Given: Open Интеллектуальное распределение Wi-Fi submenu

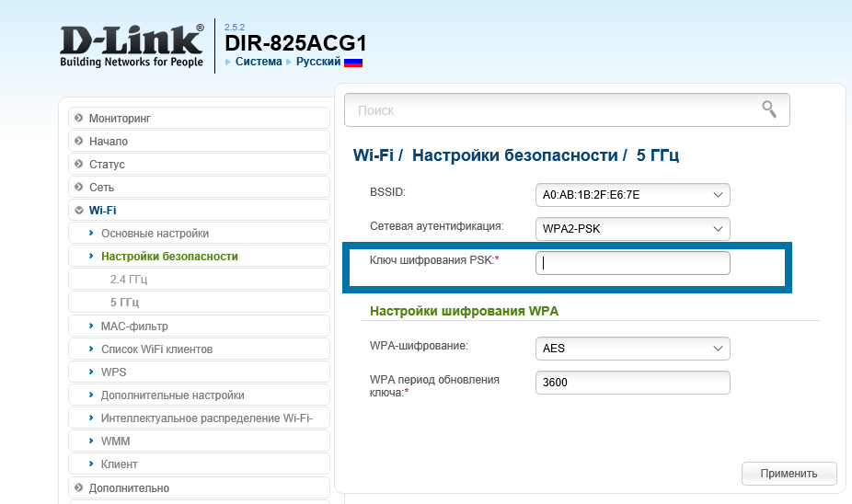Looking at the screenshot, I should click(199, 418).
